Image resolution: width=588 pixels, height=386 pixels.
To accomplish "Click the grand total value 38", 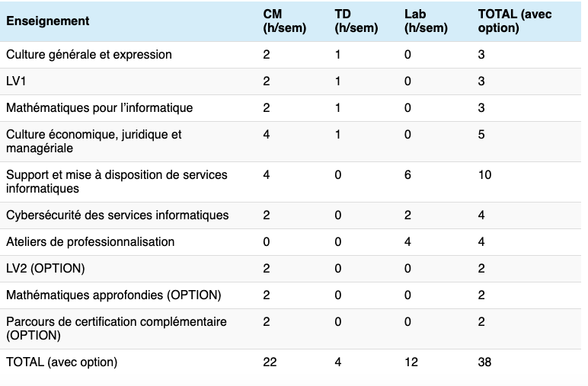I will [484, 362].
